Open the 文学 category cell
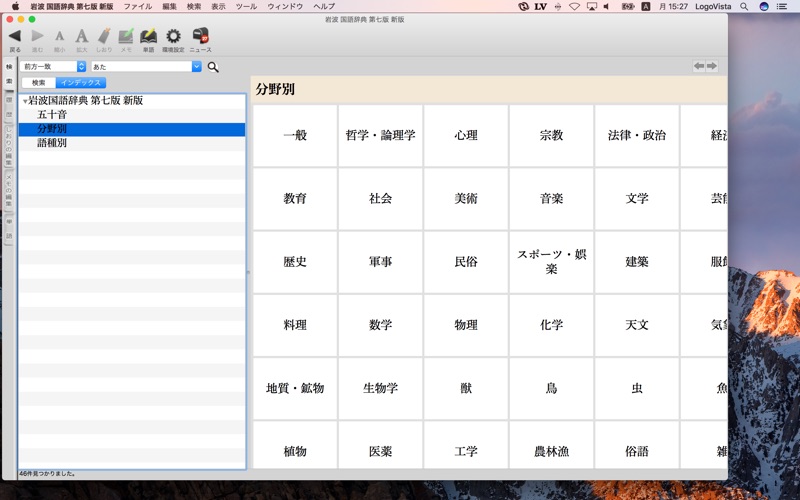This screenshot has width=800, height=500. (637, 198)
